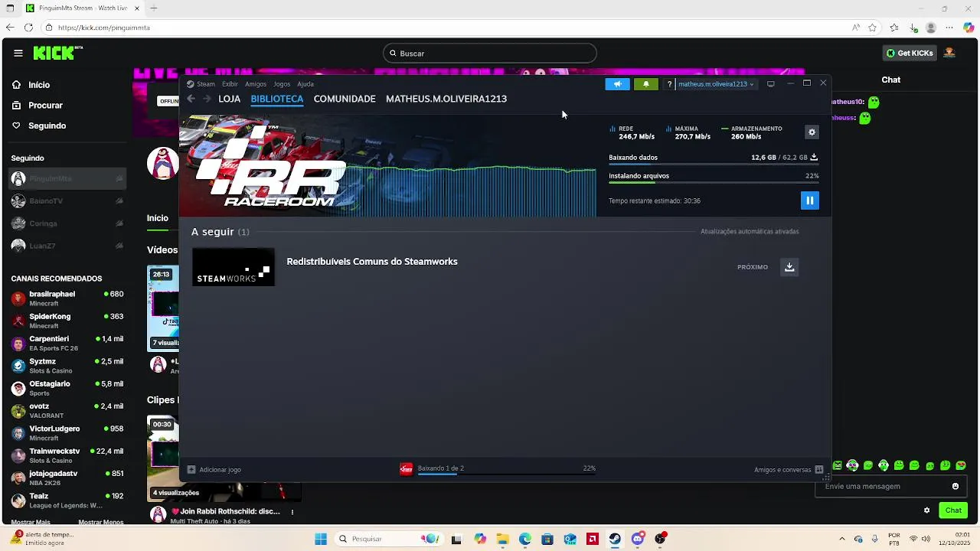Open Windows Start menu

[x=321, y=539]
